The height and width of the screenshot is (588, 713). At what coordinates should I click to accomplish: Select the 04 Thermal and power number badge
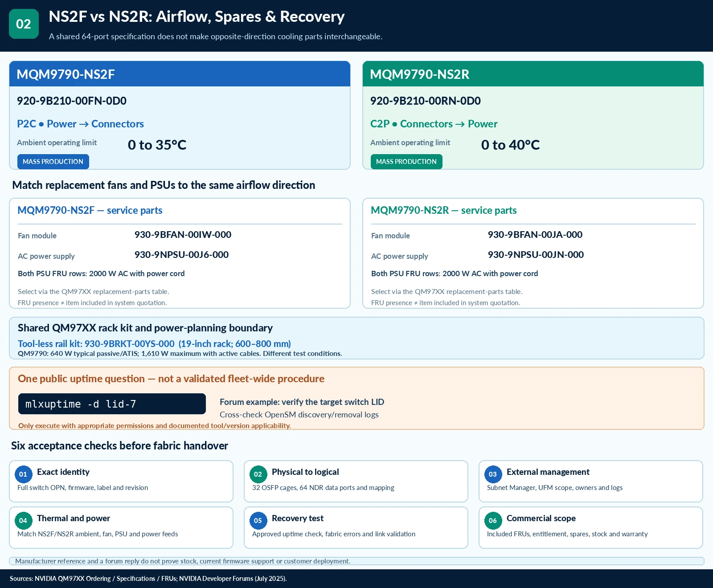click(23, 521)
